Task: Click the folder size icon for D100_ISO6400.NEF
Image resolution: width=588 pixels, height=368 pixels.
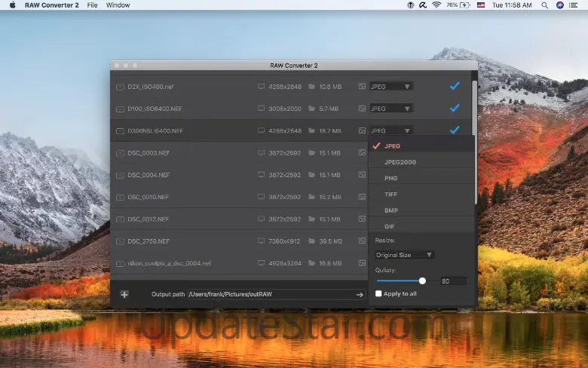Action: pos(311,109)
